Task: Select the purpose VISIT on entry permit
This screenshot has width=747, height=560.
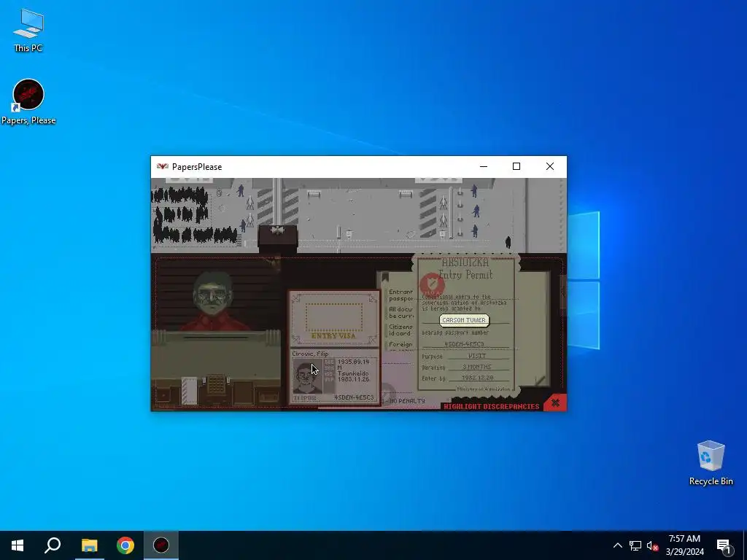Action: [x=476, y=356]
